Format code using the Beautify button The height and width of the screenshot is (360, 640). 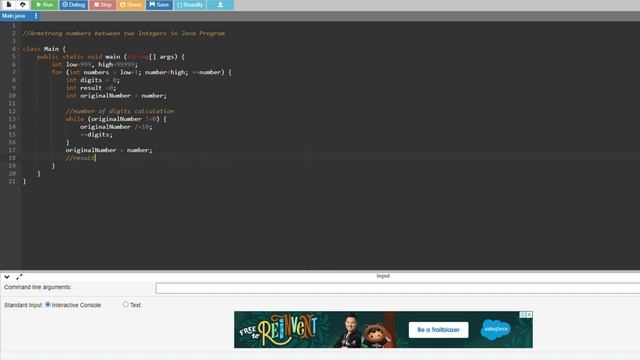[x=190, y=4]
